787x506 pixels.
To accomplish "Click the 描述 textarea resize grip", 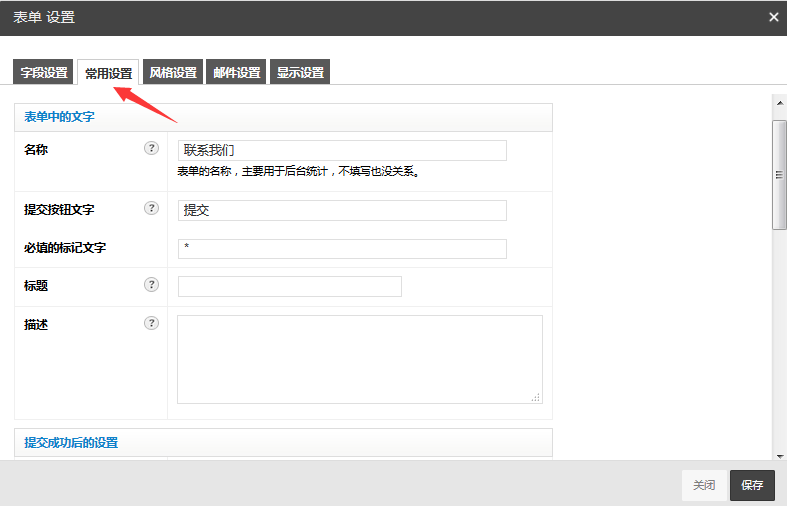I will click(536, 398).
